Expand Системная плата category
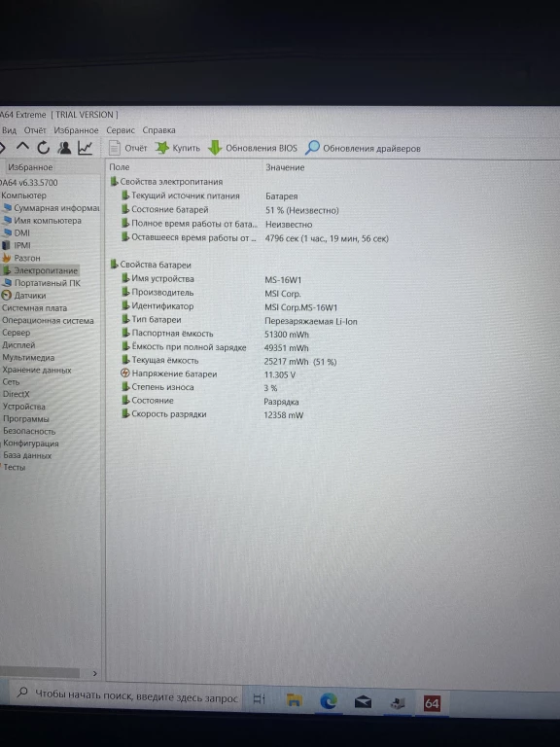This screenshot has height=747, width=560. pos(34,307)
